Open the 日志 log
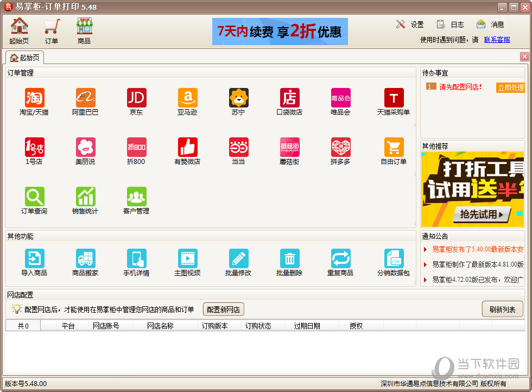This screenshot has height=392, width=532. (450, 24)
